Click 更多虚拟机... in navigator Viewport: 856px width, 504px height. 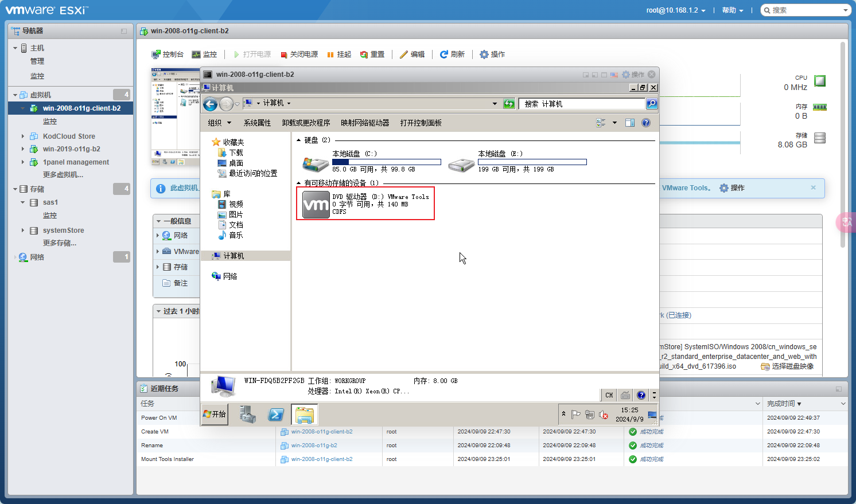pos(63,175)
